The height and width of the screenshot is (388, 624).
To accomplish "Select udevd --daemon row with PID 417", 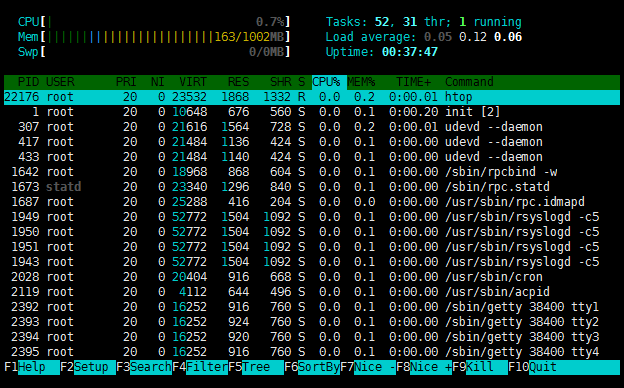I will [312, 142].
